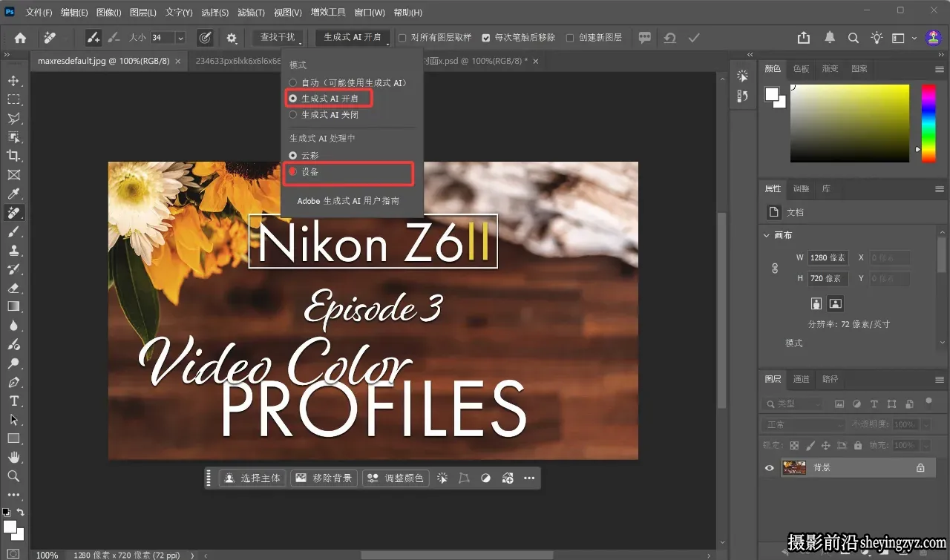
Task: Open the 图层(L) menu
Action: 142,13
